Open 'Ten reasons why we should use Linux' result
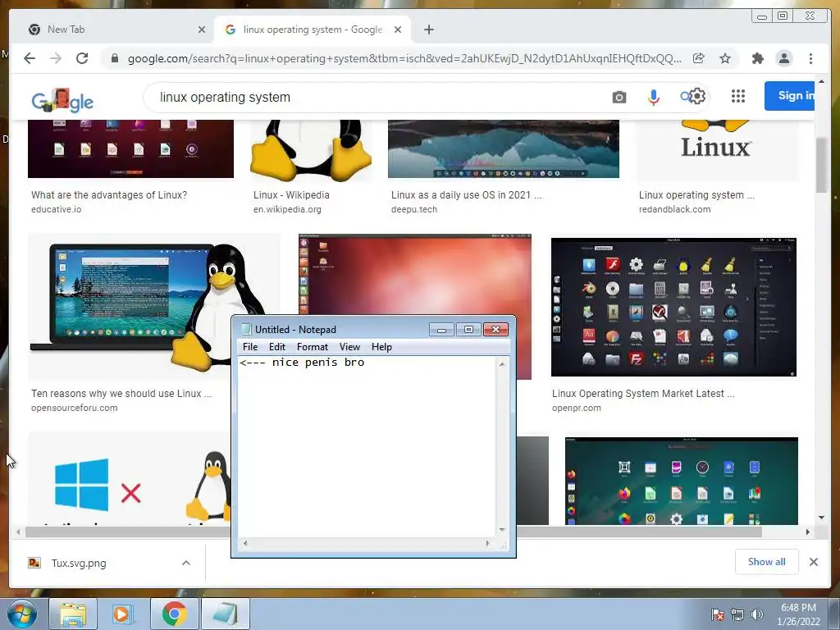 click(x=121, y=393)
